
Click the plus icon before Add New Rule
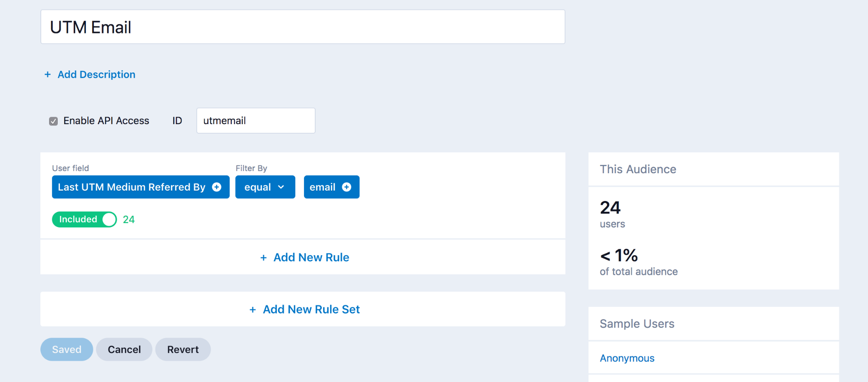tap(263, 258)
